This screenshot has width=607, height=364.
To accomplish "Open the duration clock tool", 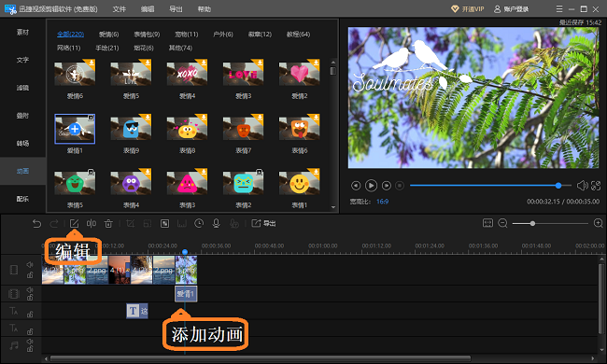I will point(199,223).
